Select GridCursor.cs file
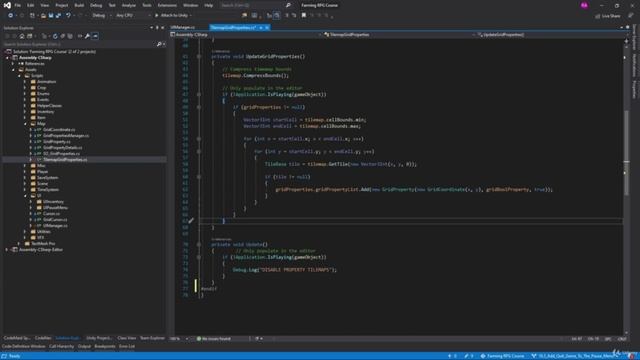This screenshot has width=640, height=360. (55, 220)
